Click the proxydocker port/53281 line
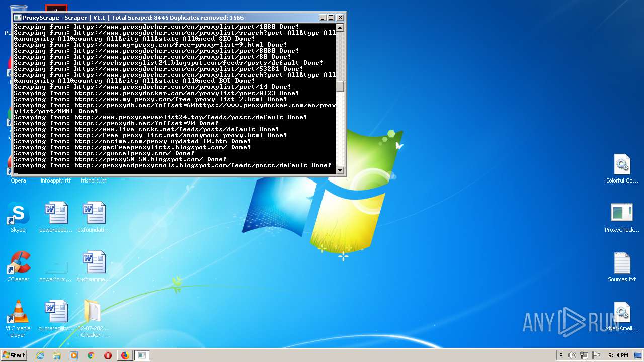 158,69
